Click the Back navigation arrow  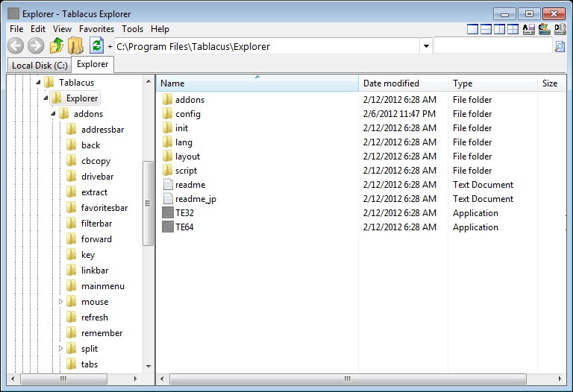point(16,46)
